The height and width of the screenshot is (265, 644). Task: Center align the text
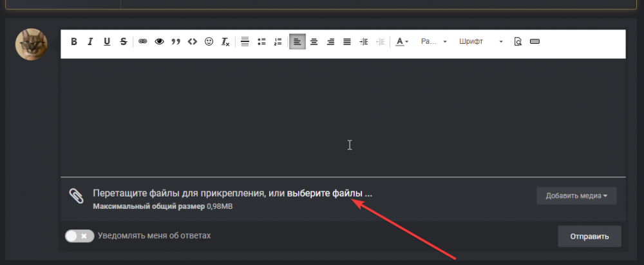314,42
